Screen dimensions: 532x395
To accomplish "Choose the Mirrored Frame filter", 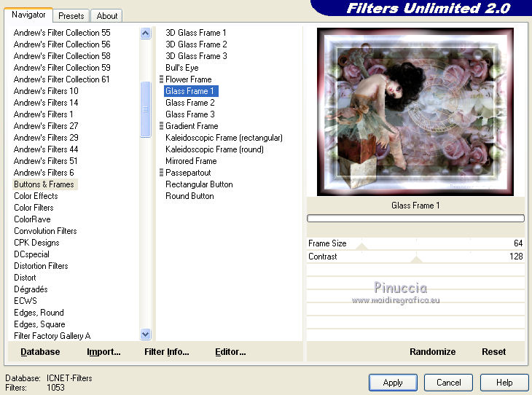I will pyautogui.click(x=191, y=161).
